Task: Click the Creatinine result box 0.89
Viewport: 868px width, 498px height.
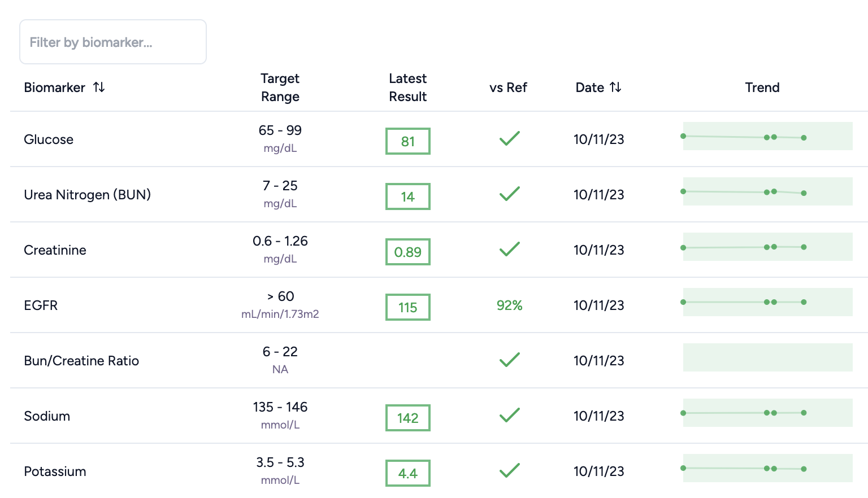Action: pyautogui.click(x=407, y=252)
